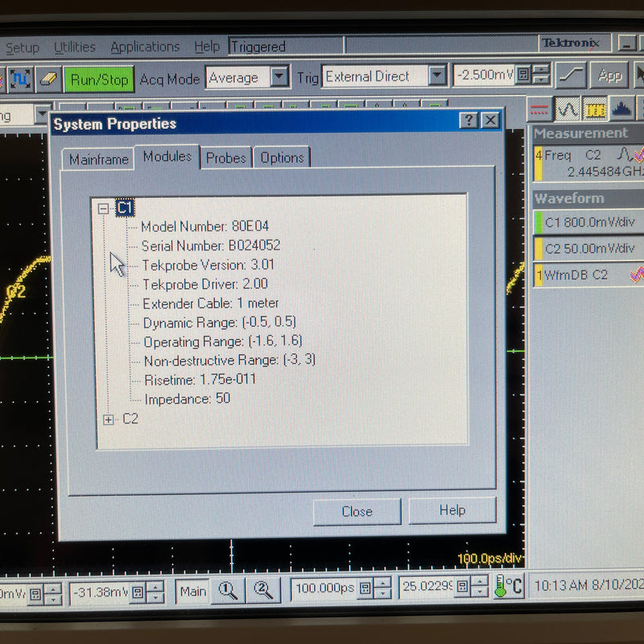Click the 25.0229 horizontal position field
Viewport: 644px width, 644px height.
[x=427, y=587]
